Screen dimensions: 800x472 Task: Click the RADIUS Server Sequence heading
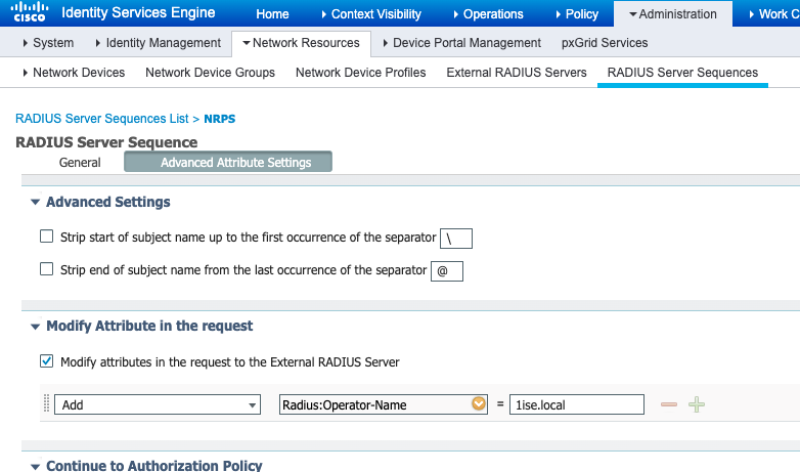tap(106, 142)
